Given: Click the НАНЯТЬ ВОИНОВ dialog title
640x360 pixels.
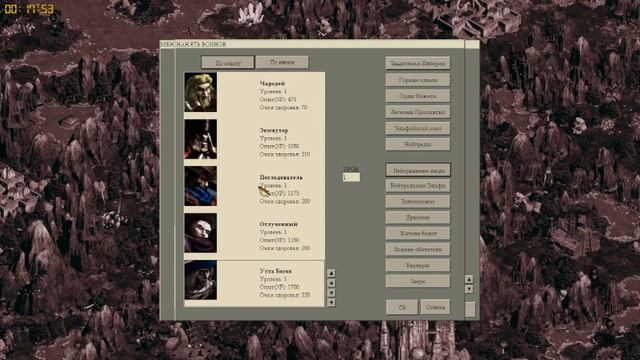Looking at the screenshot, I should tap(201, 44).
